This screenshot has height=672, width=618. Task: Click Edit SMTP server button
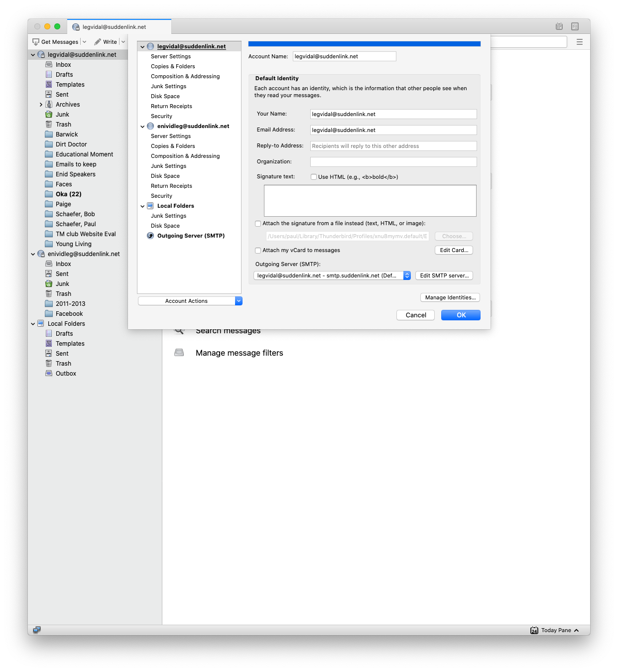(444, 275)
